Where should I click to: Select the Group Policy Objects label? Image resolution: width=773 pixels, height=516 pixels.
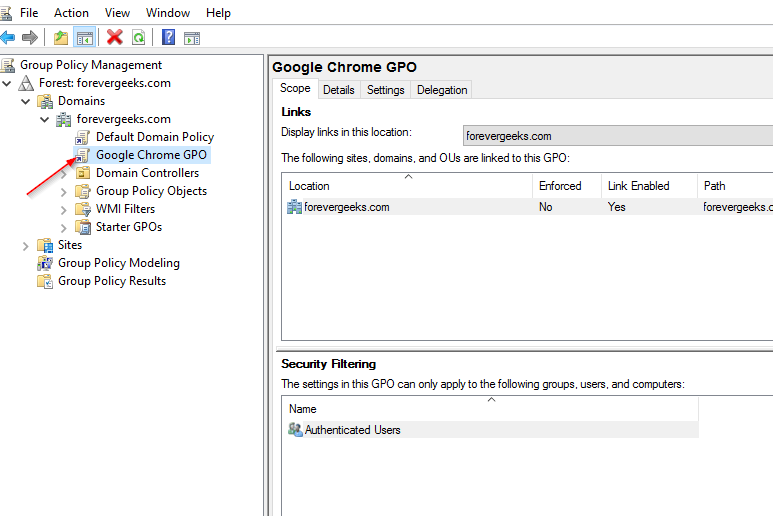(151, 191)
